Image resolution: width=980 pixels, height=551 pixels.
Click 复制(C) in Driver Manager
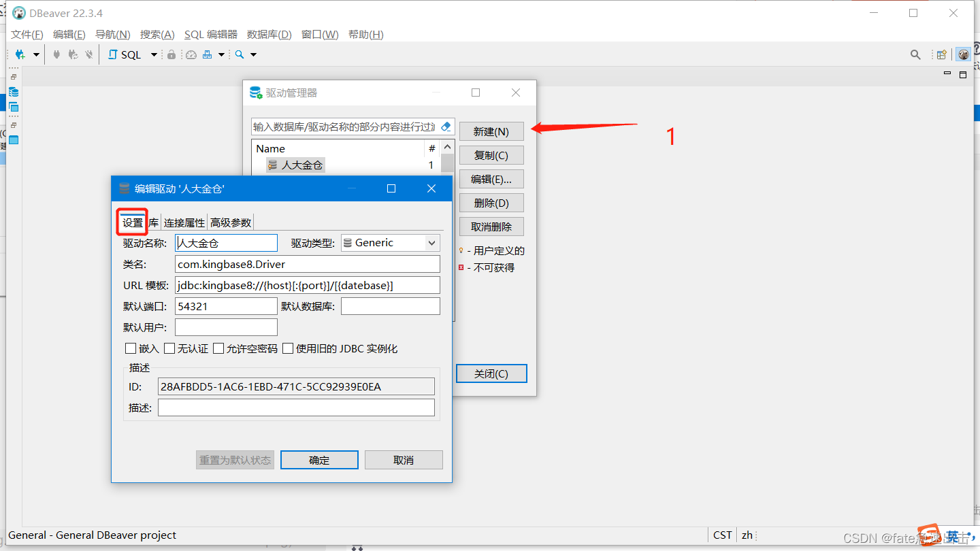pyautogui.click(x=491, y=155)
